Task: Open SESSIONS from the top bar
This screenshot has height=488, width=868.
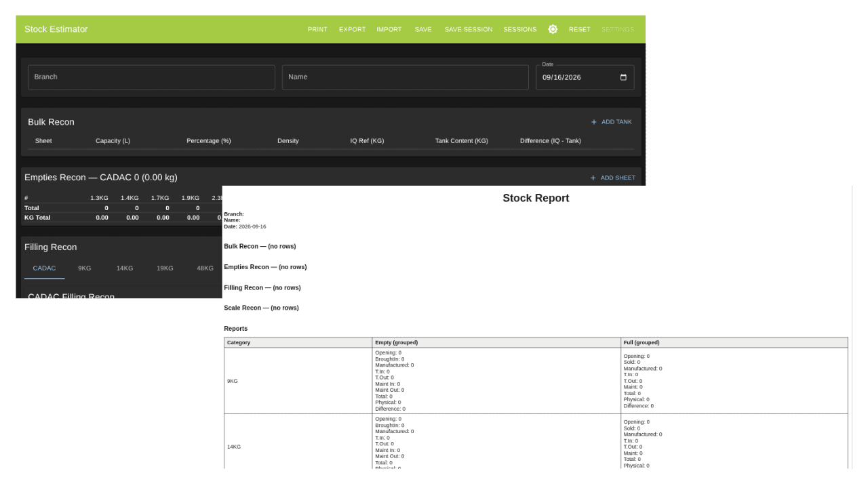Action: (x=520, y=29)
